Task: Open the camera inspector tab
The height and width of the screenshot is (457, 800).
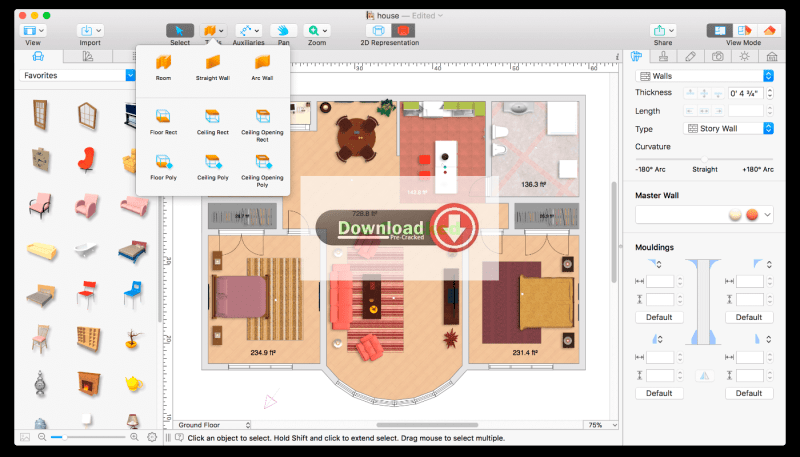Action: (717, 56)
